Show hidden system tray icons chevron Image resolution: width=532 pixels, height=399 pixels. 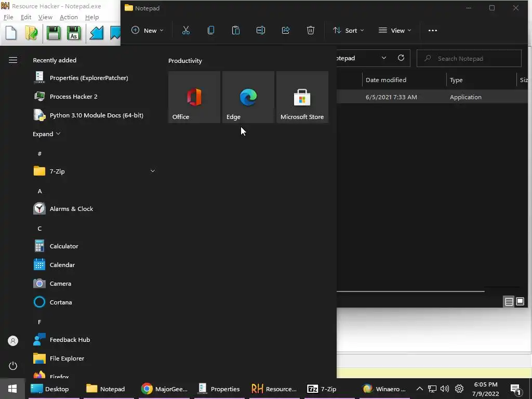click(420, 389)
